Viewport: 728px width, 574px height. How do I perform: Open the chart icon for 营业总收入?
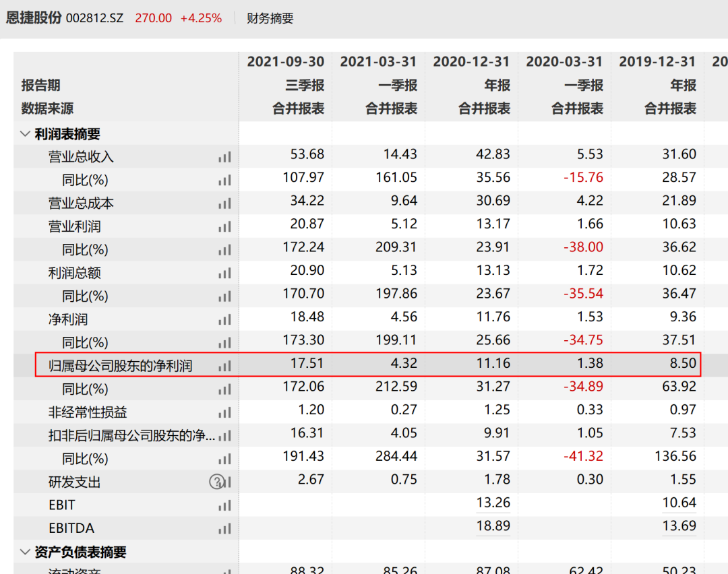[x=224, y=157]
